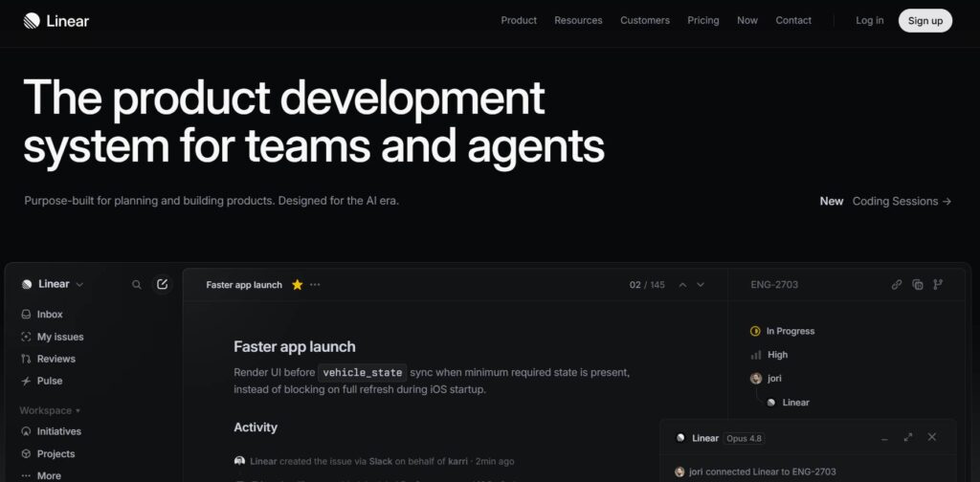Click the Linear icon in agent panel header
980x482 pixels.
tap(680, 438)
